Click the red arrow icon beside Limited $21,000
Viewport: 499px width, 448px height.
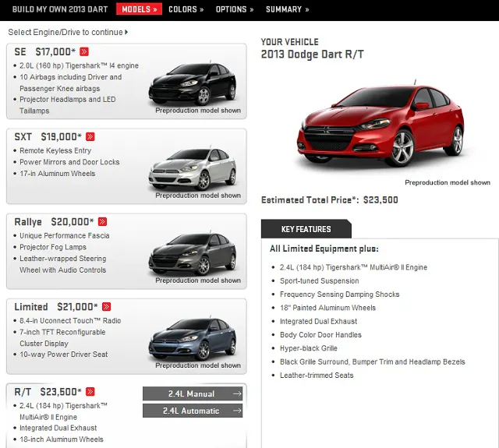coord(107,307)
